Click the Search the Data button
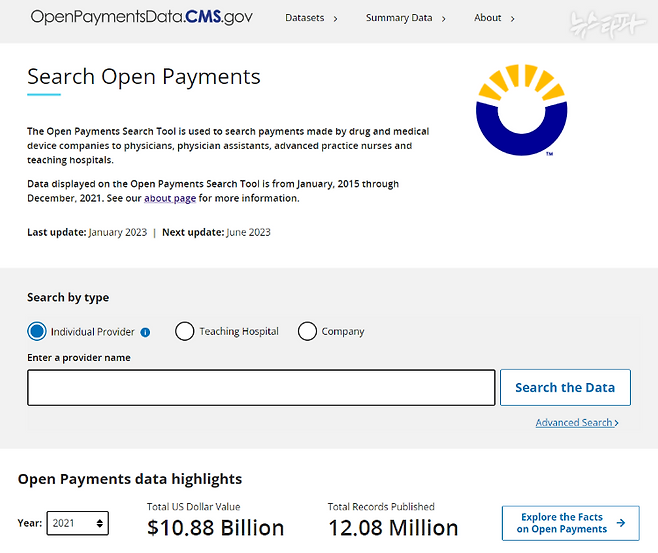The image size is (658, 553). 565,388
